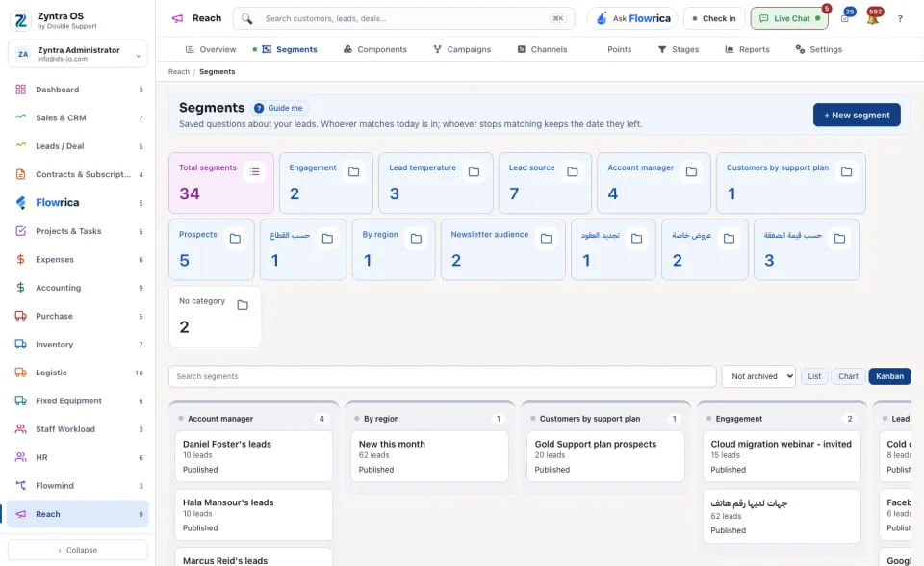Click the Purchase truck icon
Screen dimensions: 924x566
(20, 316)
